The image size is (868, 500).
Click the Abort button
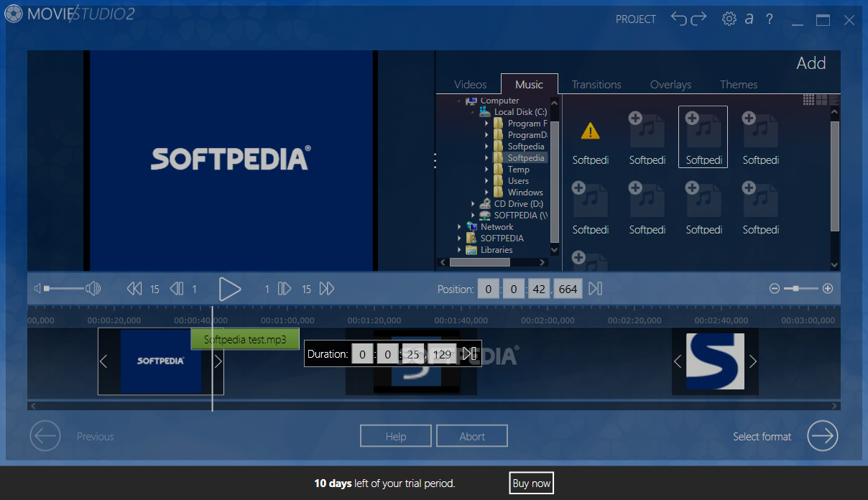coord(472,436)
